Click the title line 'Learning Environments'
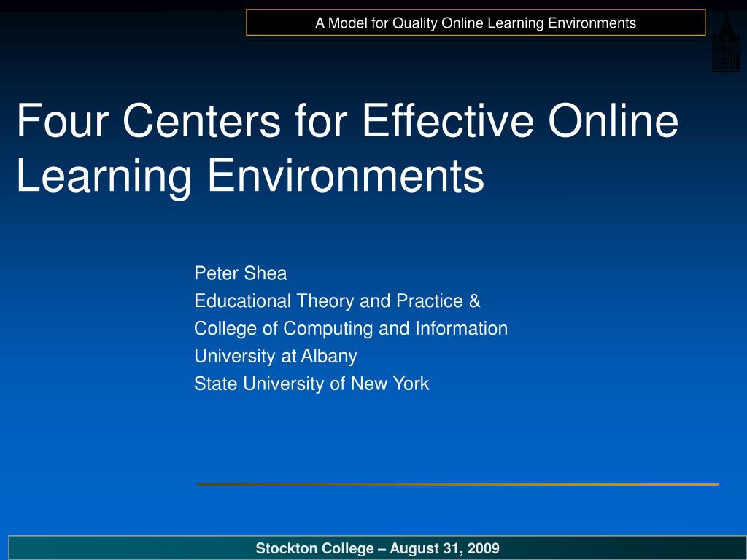This screenshot has width=747, height=560. pos(250,176)
